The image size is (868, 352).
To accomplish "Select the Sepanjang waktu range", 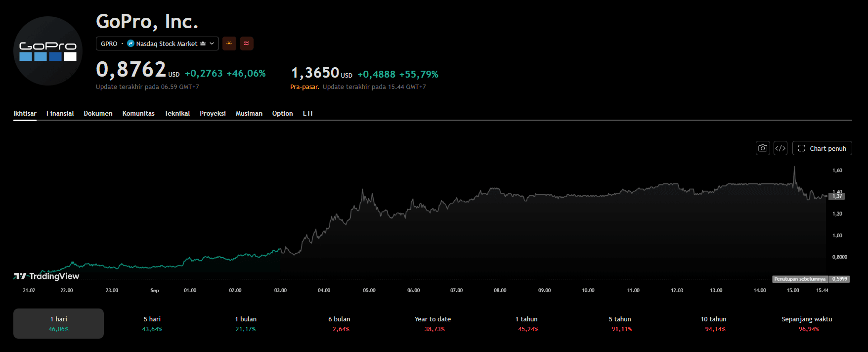I will pos(807,323).
